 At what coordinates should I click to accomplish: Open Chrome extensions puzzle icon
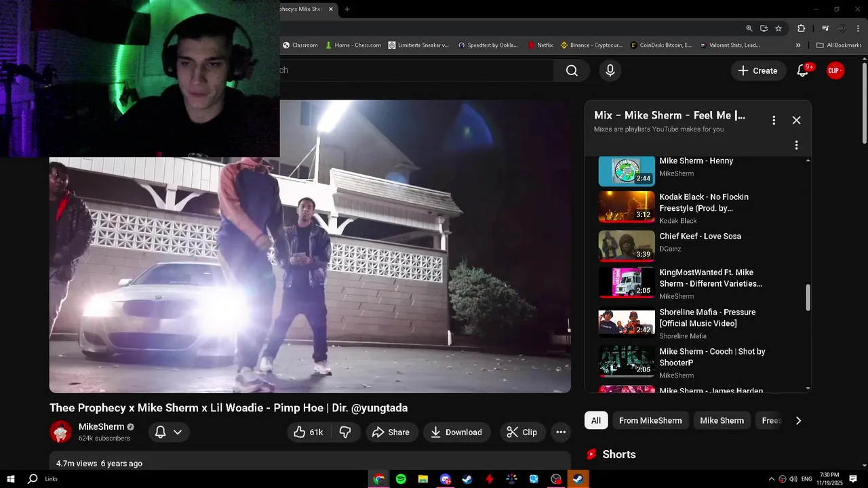pyautogui.click(x=802, y=28)
